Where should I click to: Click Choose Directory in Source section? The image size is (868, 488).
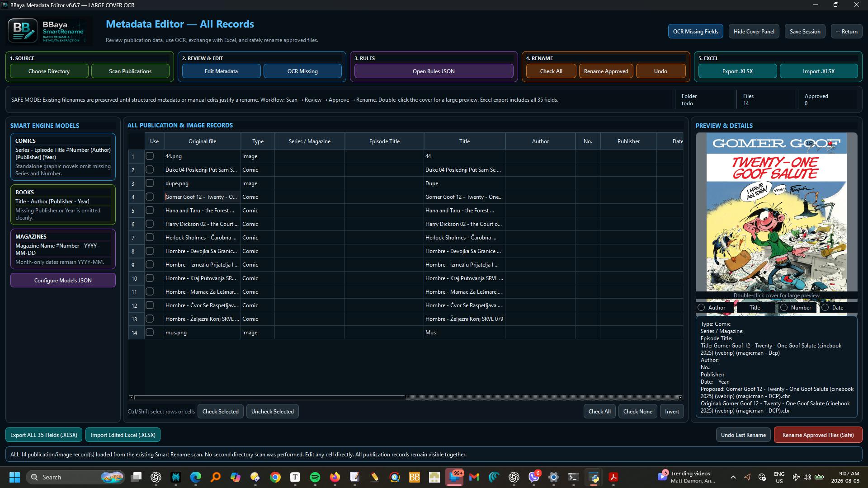[x=49, y=71]
